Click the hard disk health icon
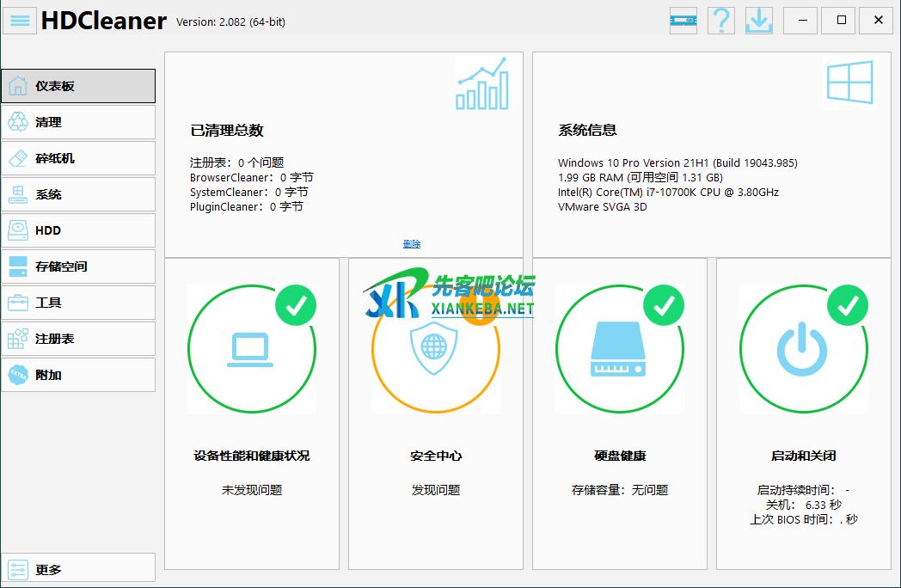Screen dimensions: 901x588 pos(619,350)
